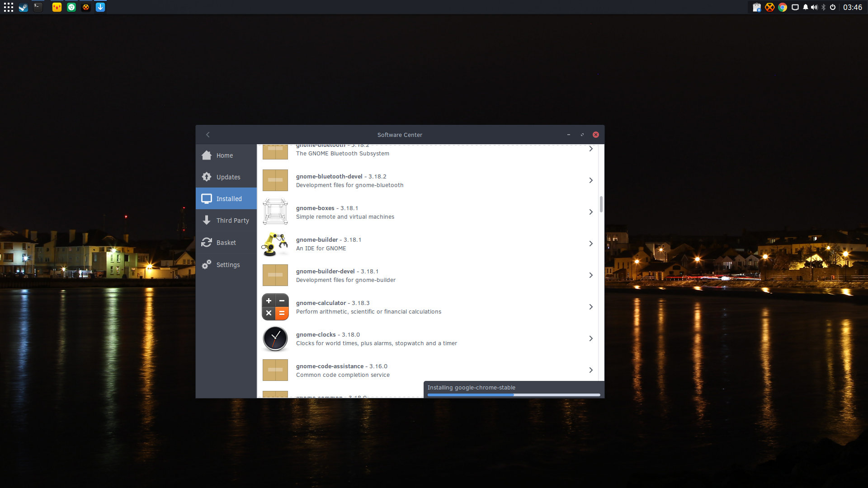Select 'gnome-clocks - 3.18.0' entry
The width and height of the screenshot is (868, 488).
click(328, 335)
